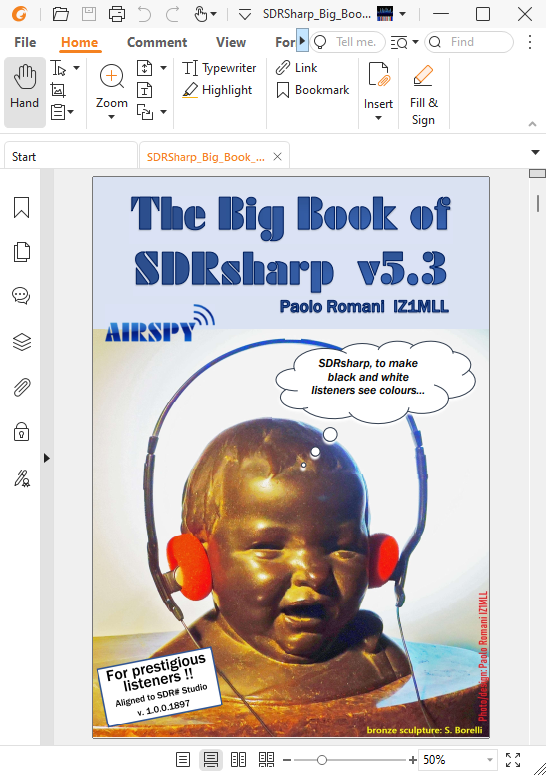Screen dimensions: 546x775
Task: Open the Security lock panel
Action: 21,432
